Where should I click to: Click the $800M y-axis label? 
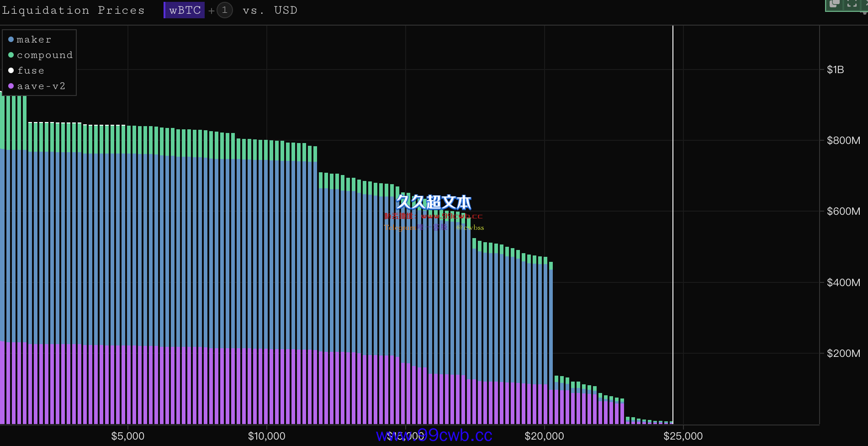[843, 141]
